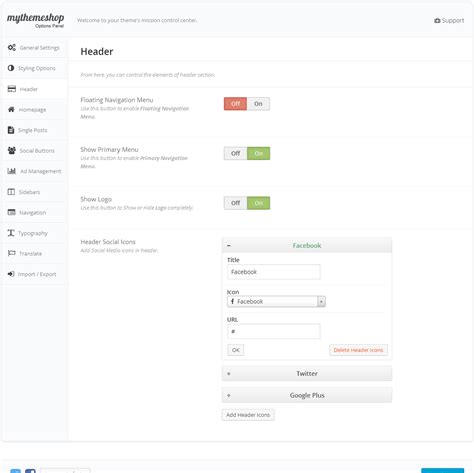Click the Single Posts document icon
Viewport: 474px width, 473px height.
coord(11,130)
